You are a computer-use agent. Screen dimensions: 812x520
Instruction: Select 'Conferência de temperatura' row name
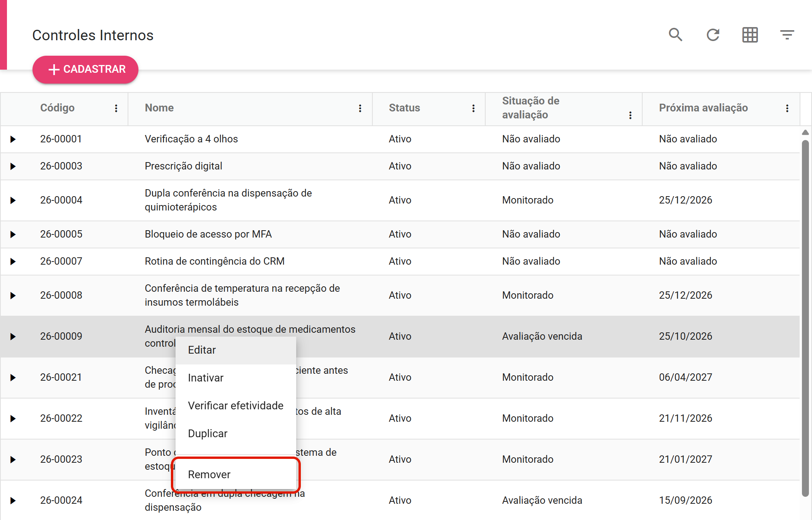[x=242, y=295]
